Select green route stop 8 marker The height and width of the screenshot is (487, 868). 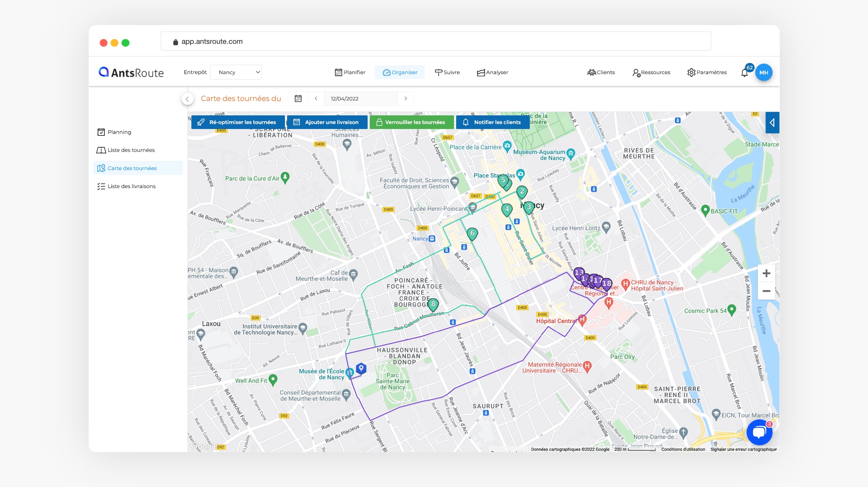(x=433, y=305)
